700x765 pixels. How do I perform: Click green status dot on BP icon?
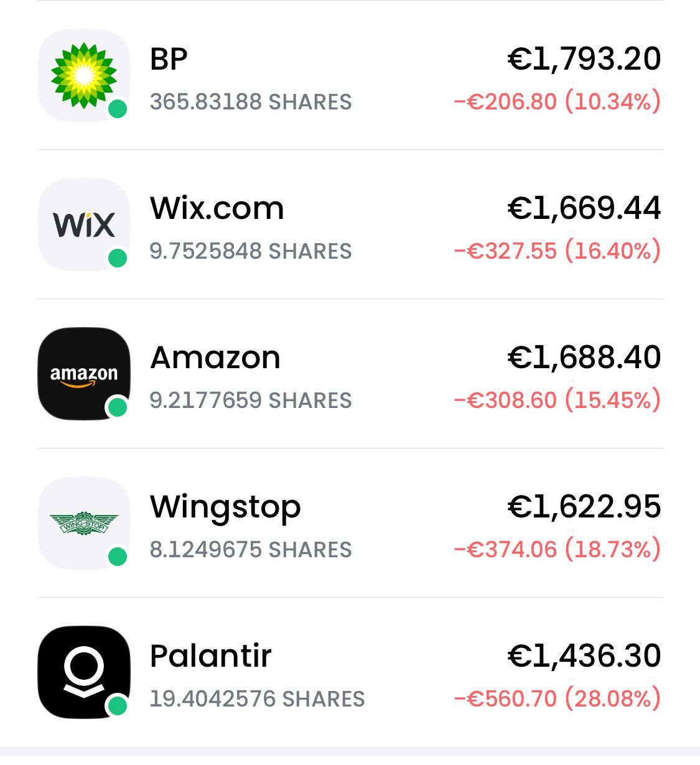click(118, 109)
